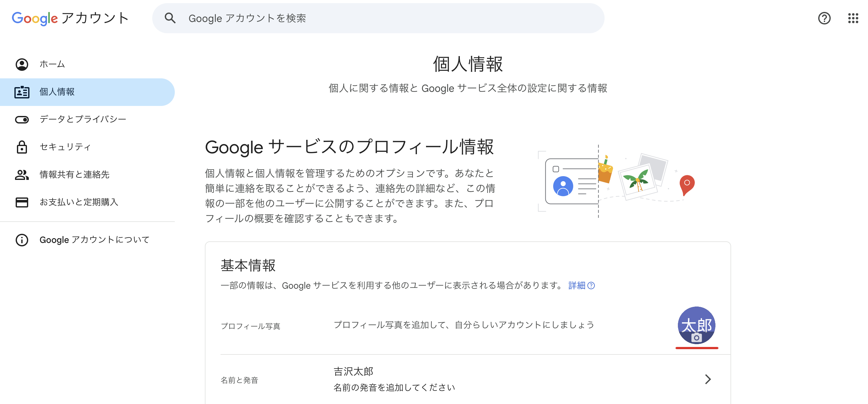The width and height of the screenshot is (868, 404).
Task: Click the お支払いと定期購入 card icon
Action: coord(22,202)
